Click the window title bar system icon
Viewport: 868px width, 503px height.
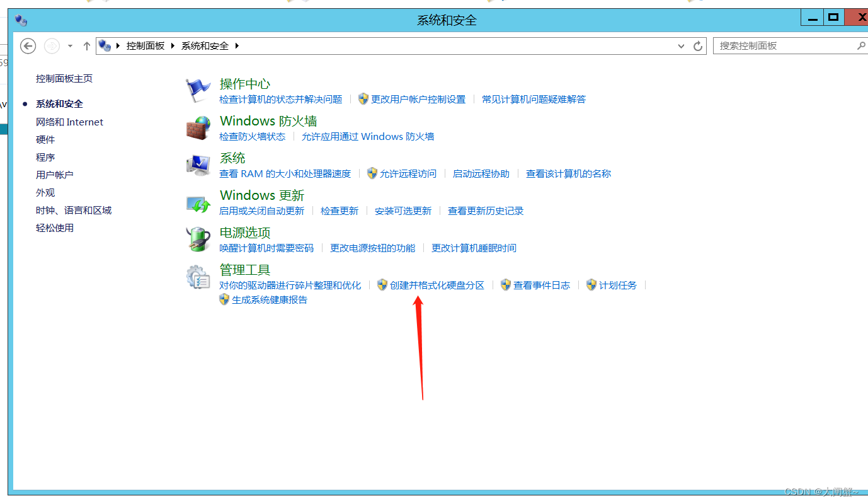pyautogui.click(x=21, y=20)
